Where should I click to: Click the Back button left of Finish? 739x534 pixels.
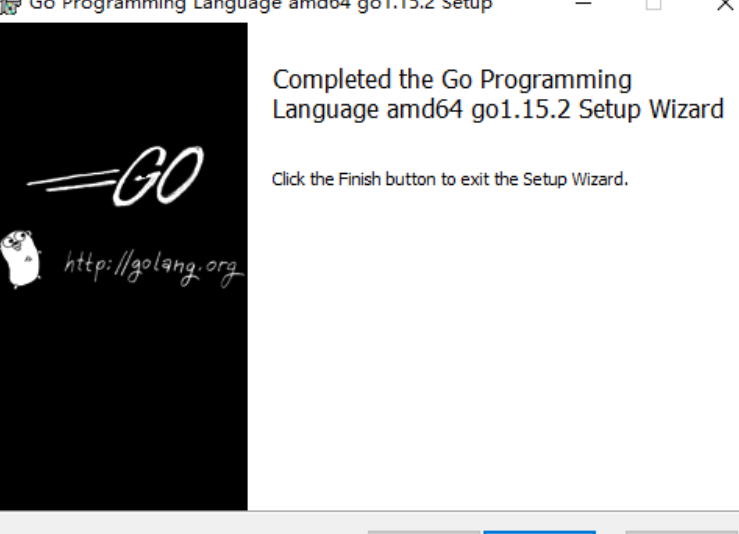tap(424, 532)
